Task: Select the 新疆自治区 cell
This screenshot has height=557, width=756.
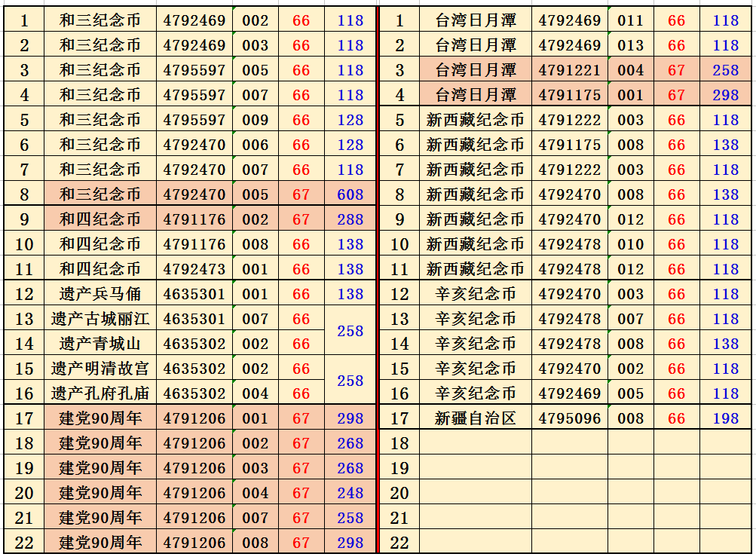Action: [x=475, y=418]
